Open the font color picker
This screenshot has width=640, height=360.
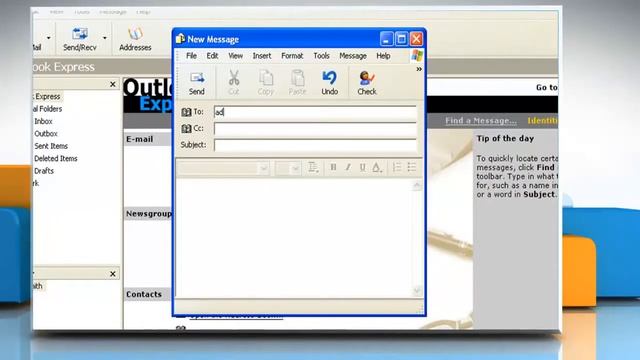(x=377, y=167)
